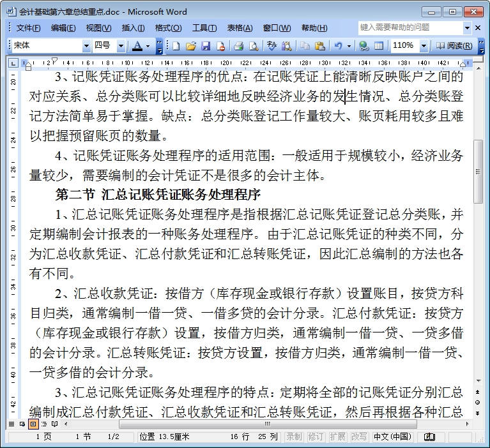The width and height of the screenshot is (490, 448).
Task: Open a file with the folder icon
Action: (x=190, y=46)
